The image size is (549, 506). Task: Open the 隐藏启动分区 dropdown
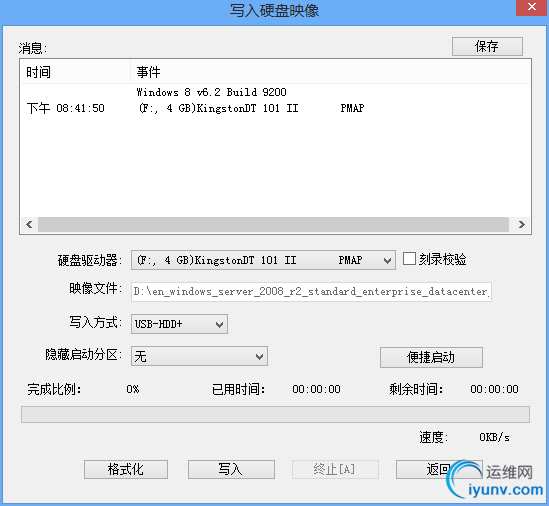199,356
